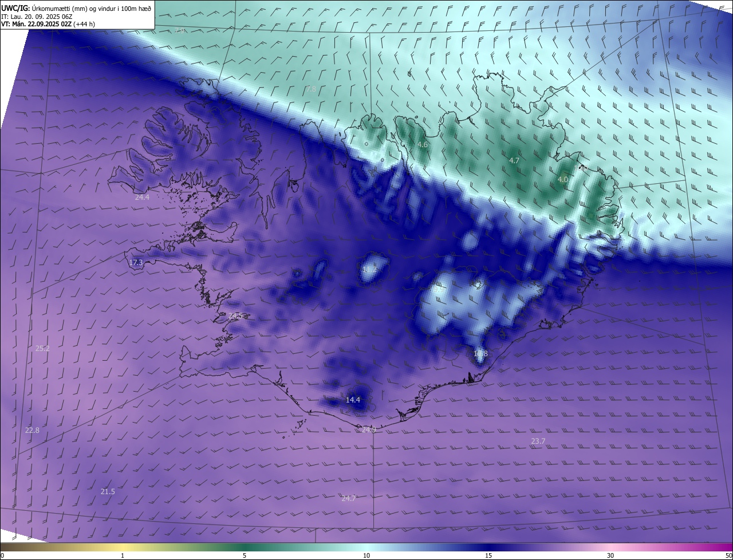Click the 50 tick on the color scale
Screen dimensions: 733x560
click(728, 555)
